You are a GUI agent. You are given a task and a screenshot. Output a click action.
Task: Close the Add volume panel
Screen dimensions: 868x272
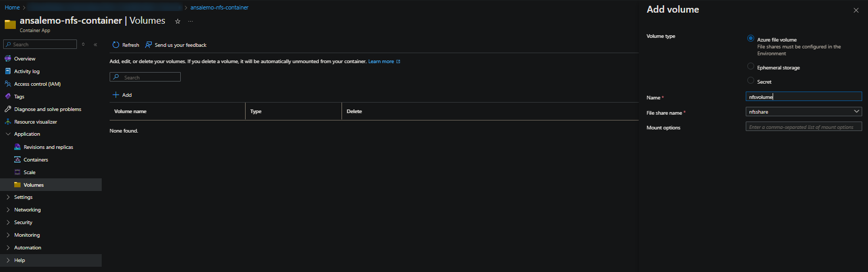point(856,11)
